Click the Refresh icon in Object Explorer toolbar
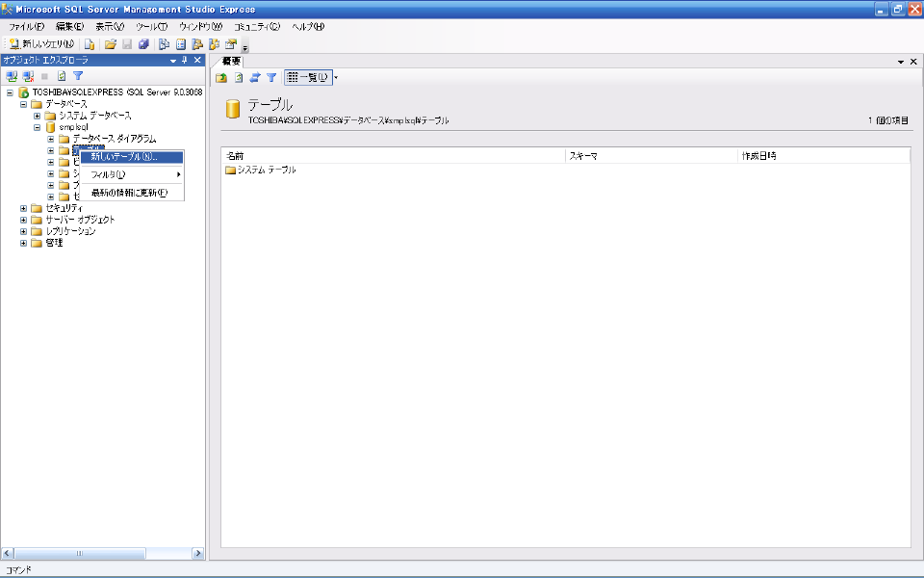 point(62,76)
